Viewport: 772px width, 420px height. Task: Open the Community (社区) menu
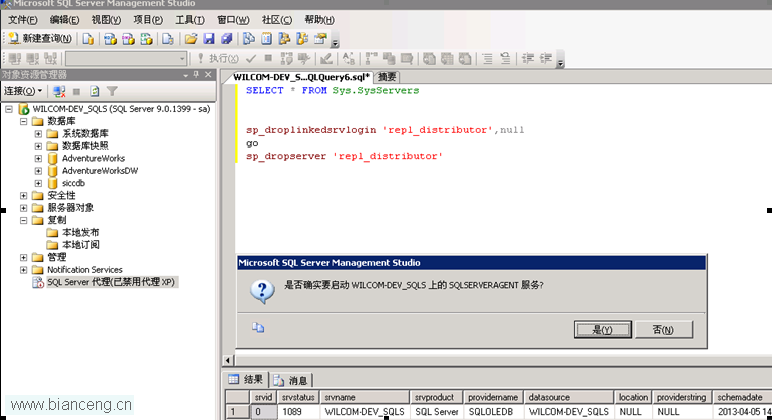click(277, 20)
